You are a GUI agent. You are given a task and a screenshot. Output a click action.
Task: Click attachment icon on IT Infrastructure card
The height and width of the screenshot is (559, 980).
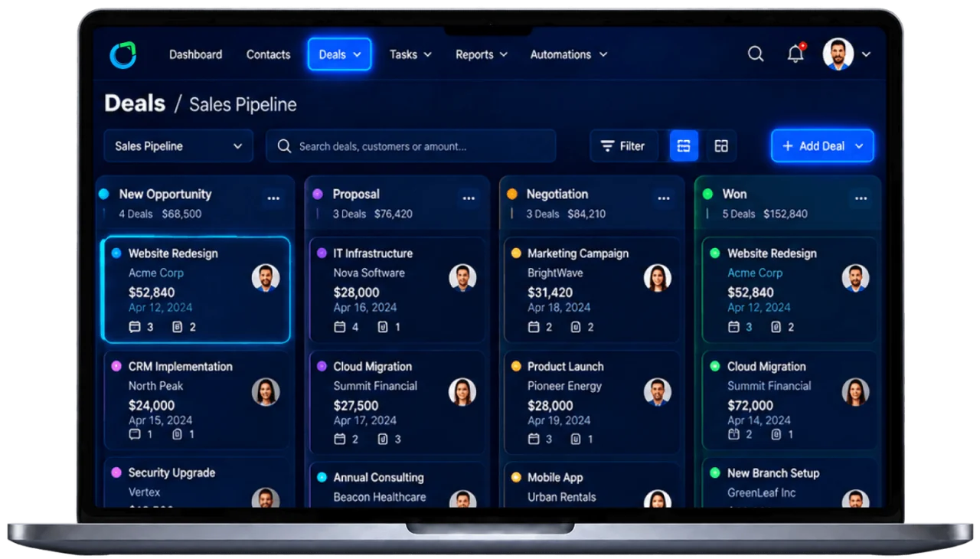(x=383, y=327)
